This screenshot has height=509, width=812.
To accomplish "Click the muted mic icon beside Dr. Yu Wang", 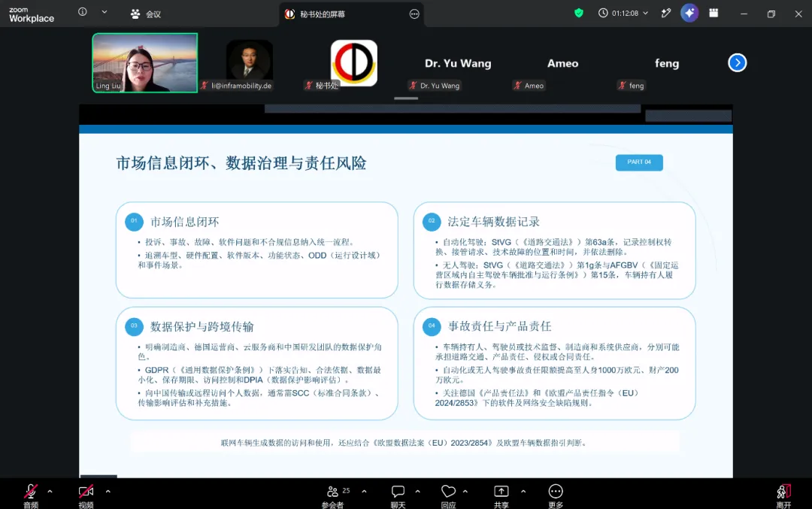I will (x=414, y=86).
